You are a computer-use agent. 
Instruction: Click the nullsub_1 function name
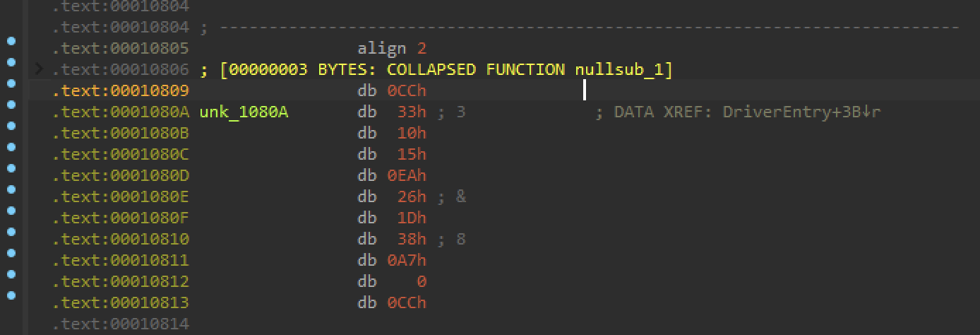coord(619,69)
